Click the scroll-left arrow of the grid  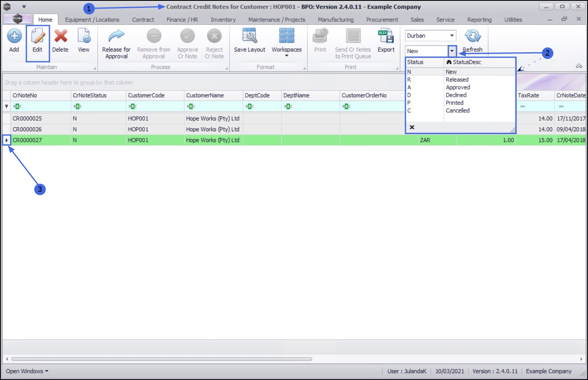point(7,359)
